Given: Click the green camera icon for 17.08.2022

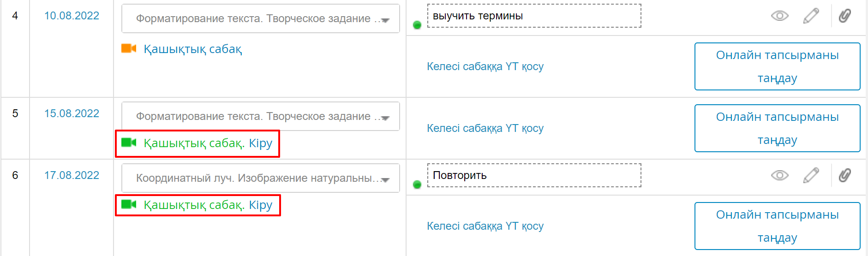Looking at the screenshot, I should [129, 204].
